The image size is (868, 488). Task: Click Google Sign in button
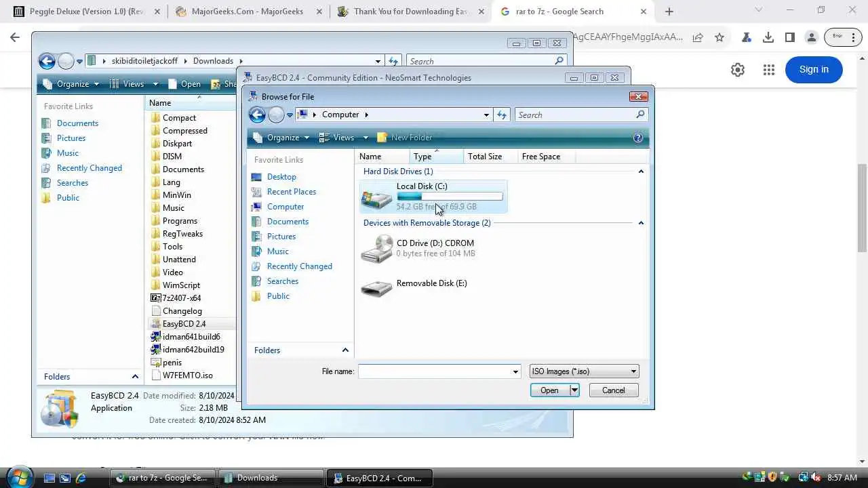point(814,69)
